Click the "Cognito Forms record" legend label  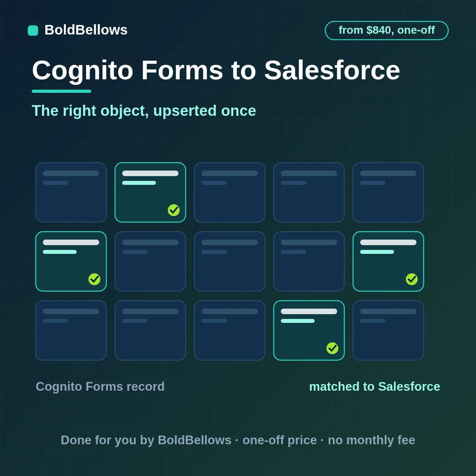coord(100,387)
